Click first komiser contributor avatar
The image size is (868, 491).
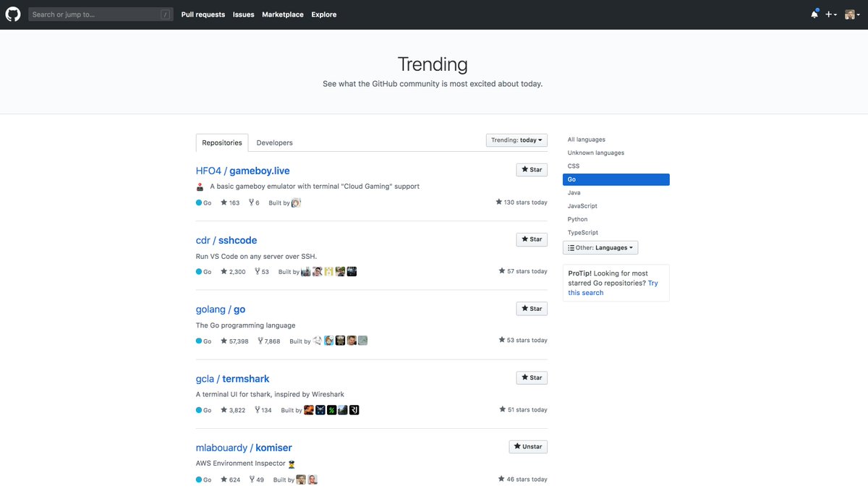tap(301, 479)
